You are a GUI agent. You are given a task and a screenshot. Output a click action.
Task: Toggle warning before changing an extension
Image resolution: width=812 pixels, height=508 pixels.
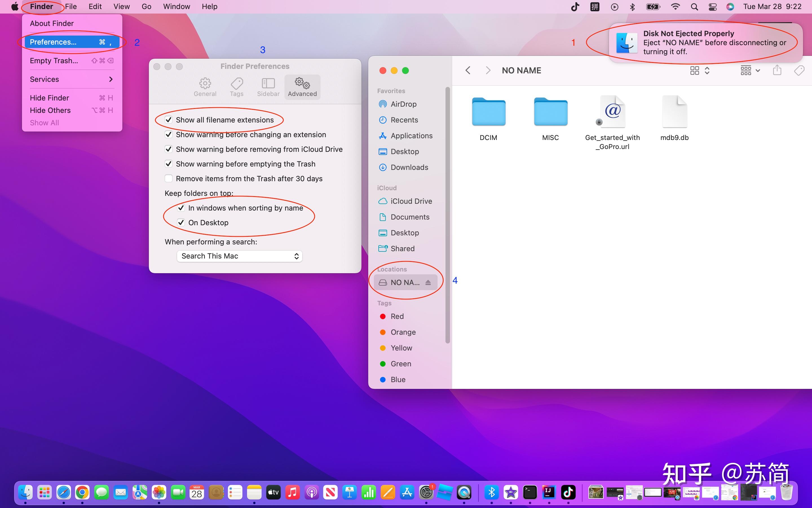click(169, 135)
